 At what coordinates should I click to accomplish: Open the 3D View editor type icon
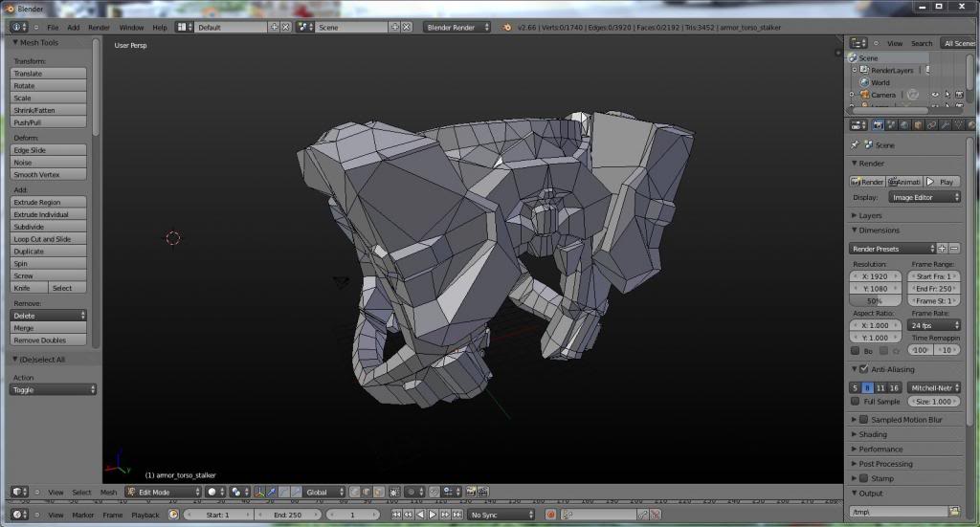point(20,492)
